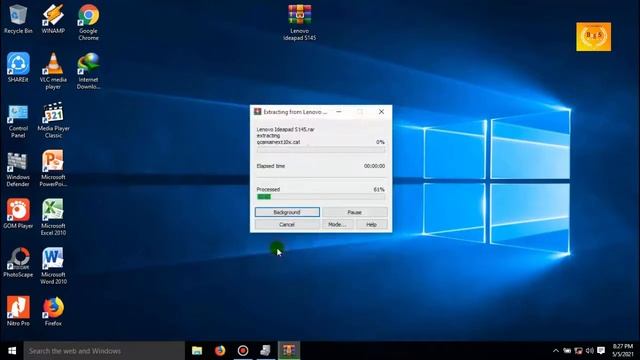Close the Extracting from Lenovo dialog
Image resolution: width=640 pixels, height=360 pixels.
pyautogui.click(x=381, y=111)
